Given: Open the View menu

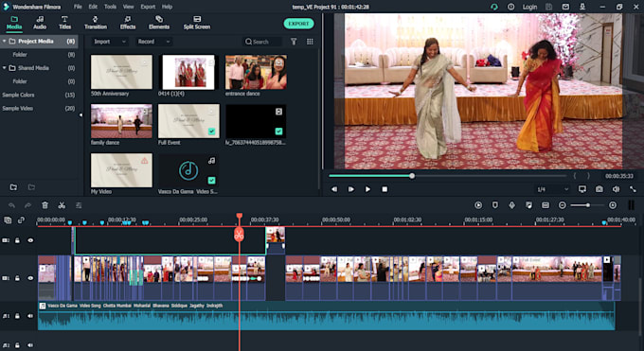Looking at the screenshot, I should (x=128, y=7).
